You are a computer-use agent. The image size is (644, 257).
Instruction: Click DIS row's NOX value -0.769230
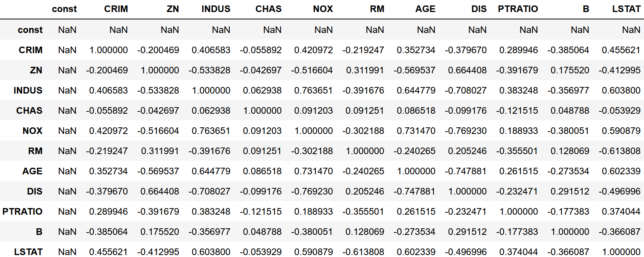[x=312, y=191]
